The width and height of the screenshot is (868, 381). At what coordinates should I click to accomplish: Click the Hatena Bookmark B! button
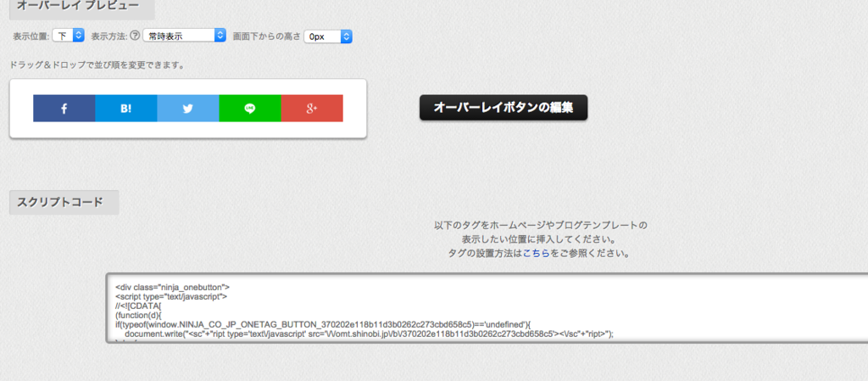click(x=126, y=108)
